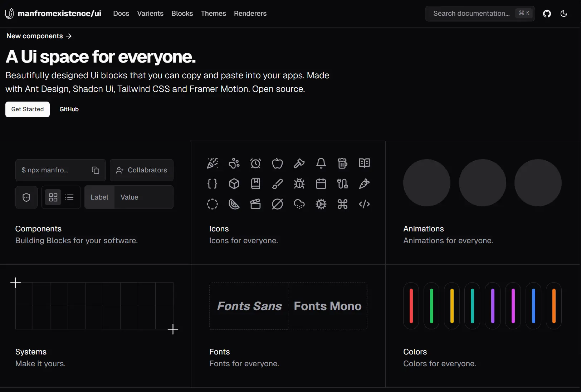Viewport: 581px width, 392px height.
Task: Click the party popper icon
Action: [212, 163]
